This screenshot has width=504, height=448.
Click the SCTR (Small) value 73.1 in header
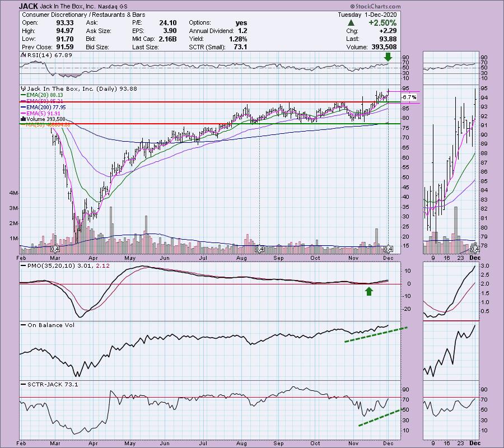[x=240, y=47]
